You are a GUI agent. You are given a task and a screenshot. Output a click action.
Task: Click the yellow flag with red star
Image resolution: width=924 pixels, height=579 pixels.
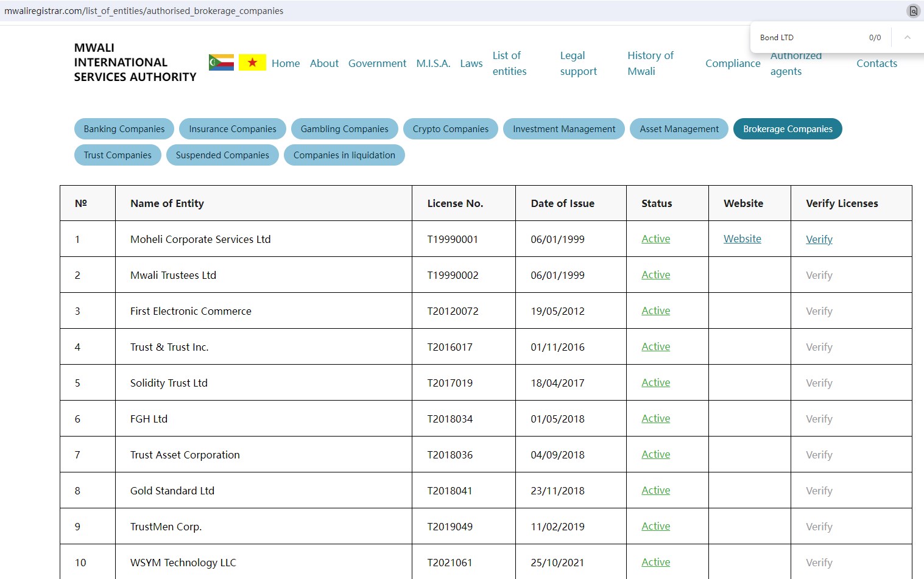(252, 63)
